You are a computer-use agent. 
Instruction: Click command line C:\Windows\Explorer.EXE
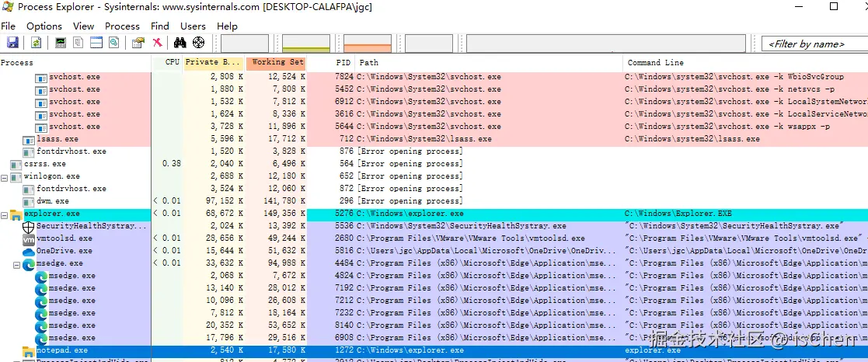[x=678, y=214]
